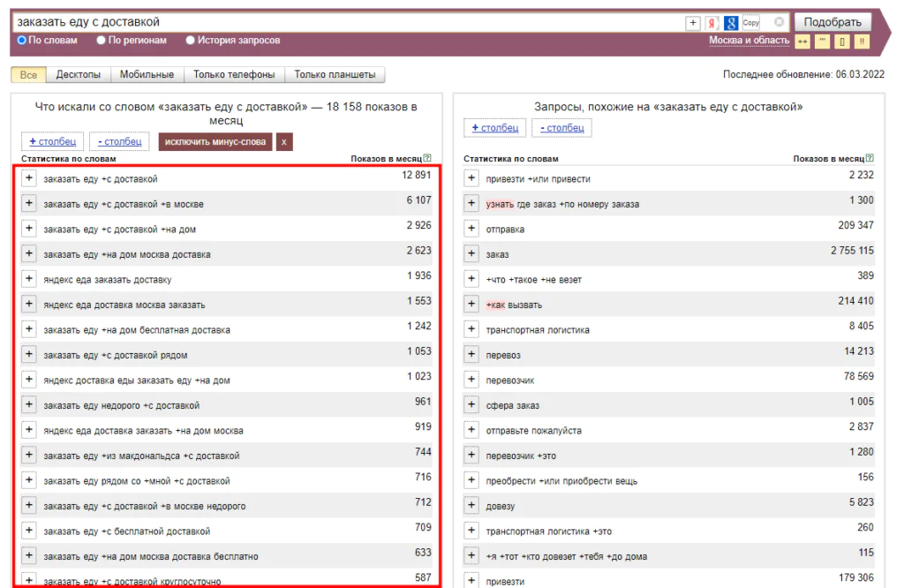904x588 pixels.
Task: Open query +что +такое +не везет
Action: click(534, 280)
